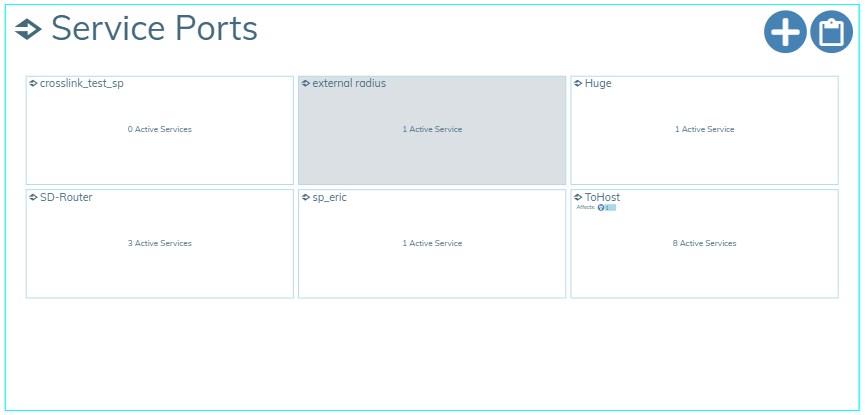Click "8 Active Services" in ToHost card
The height and width of the screenshot is (415, 865).
(704, 243)
